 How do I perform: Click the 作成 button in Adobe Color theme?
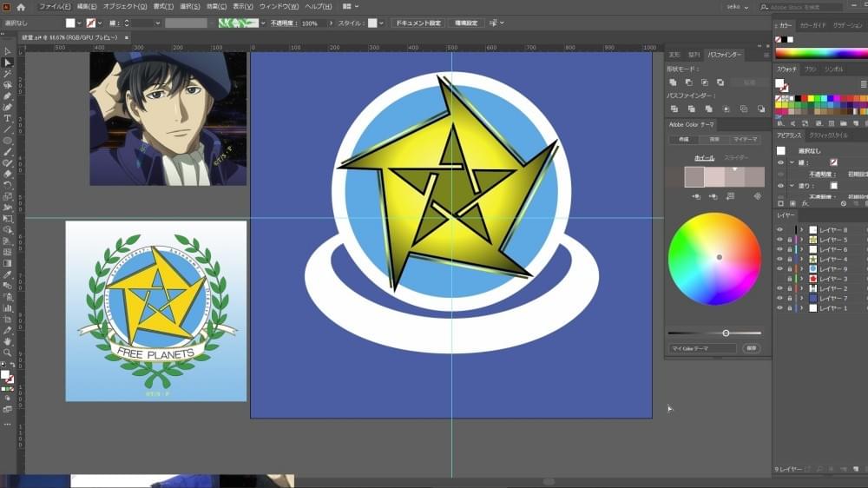click(684, 139)
